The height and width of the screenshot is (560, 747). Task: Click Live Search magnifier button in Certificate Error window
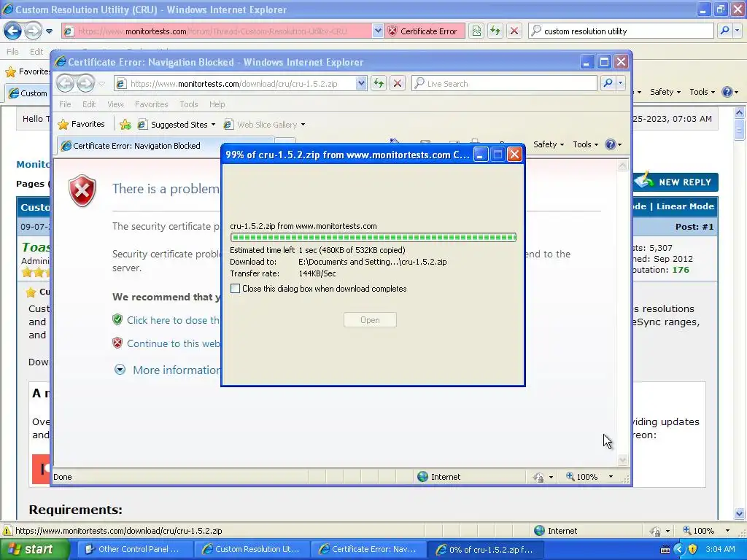608,83
